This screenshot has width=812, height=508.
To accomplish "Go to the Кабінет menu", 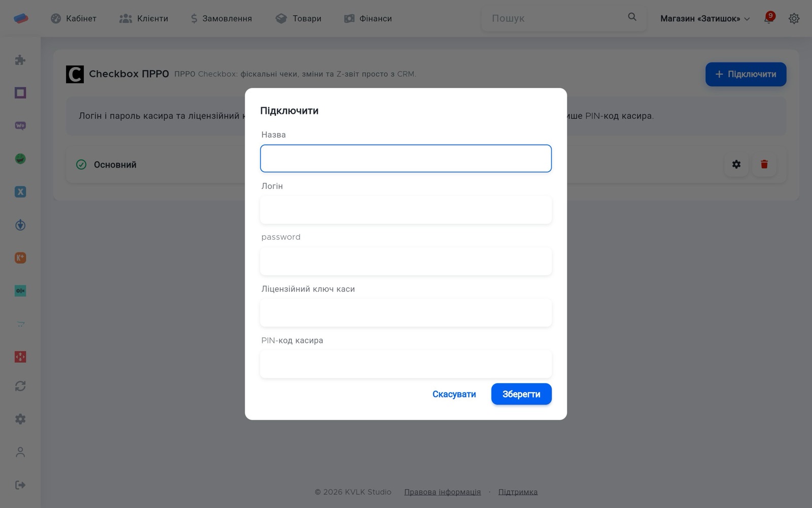I will coord(74,19).
